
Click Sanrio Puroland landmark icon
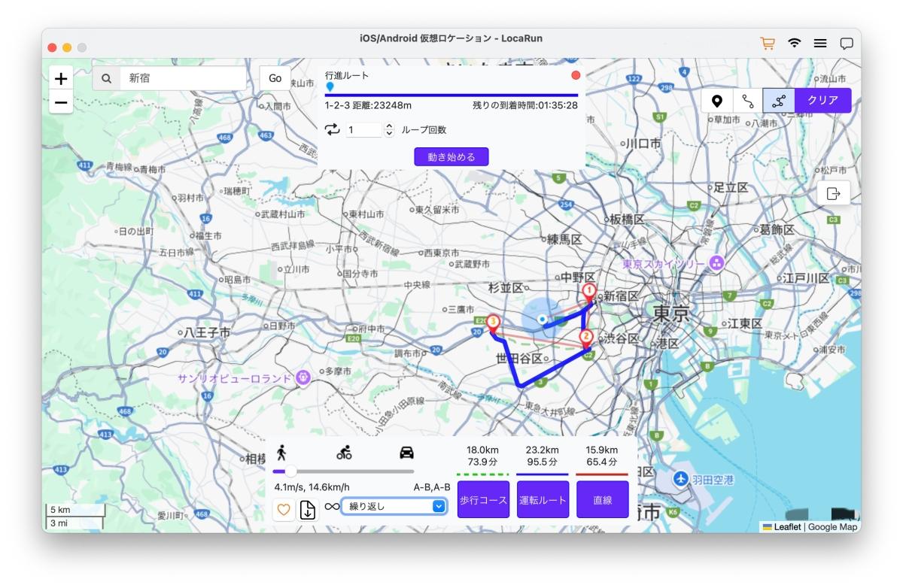click(303, 377)
